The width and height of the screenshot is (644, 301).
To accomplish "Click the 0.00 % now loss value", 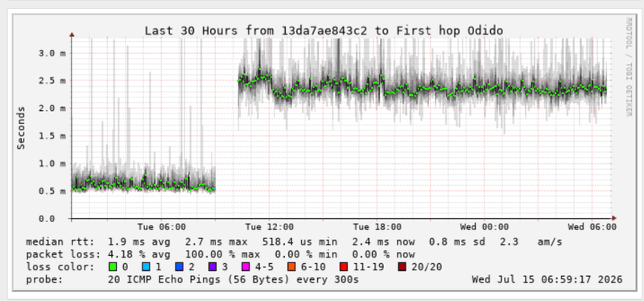I will coord(383,254).
